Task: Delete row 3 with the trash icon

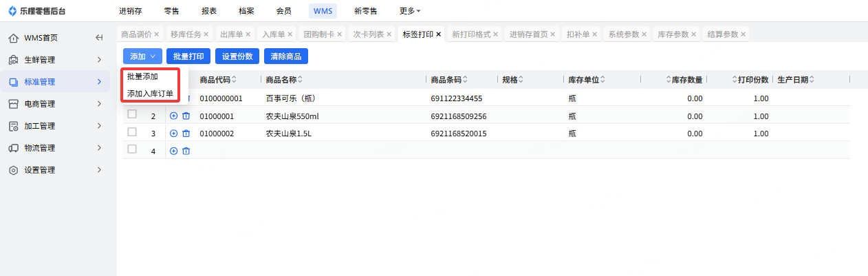Action: coord(186,134)
